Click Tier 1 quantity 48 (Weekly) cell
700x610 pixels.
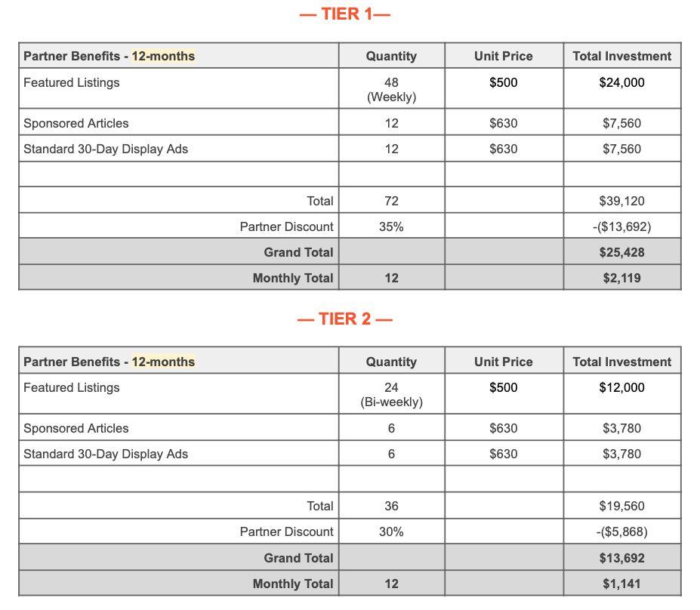tap(391, 88)
